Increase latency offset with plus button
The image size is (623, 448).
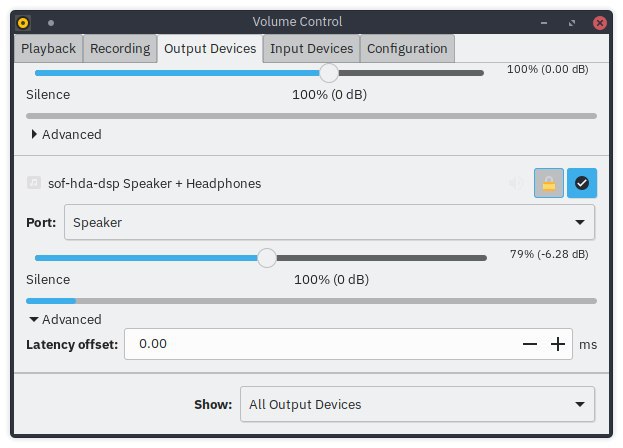click(x=558, y=344)
